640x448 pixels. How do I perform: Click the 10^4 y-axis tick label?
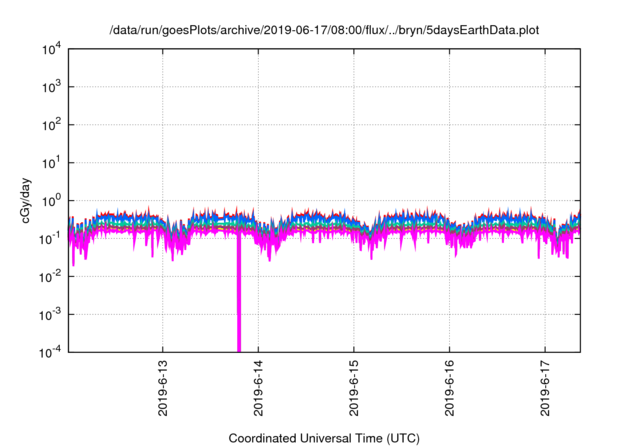[x=51, y=50]
